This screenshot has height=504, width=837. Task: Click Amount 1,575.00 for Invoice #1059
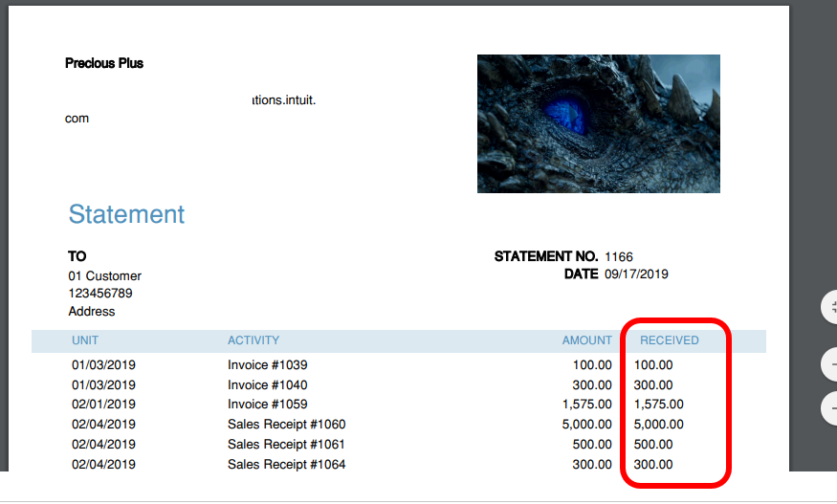click(x=587, y=405)
